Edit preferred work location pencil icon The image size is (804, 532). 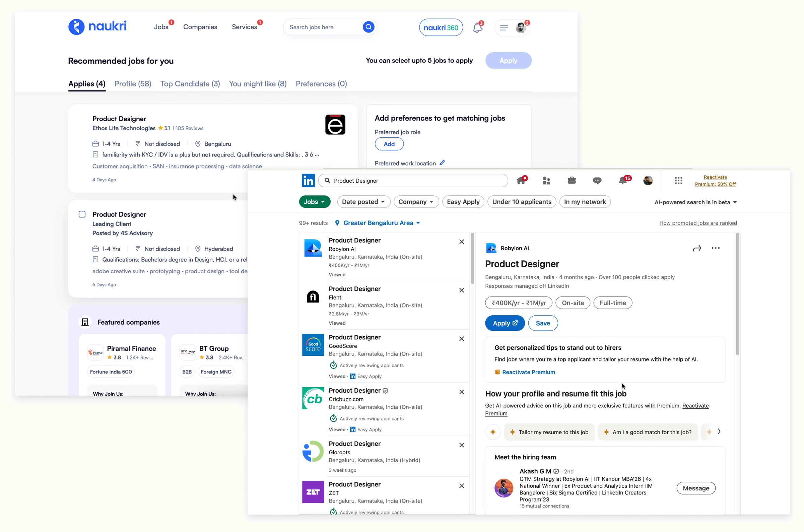click(442, 163)
